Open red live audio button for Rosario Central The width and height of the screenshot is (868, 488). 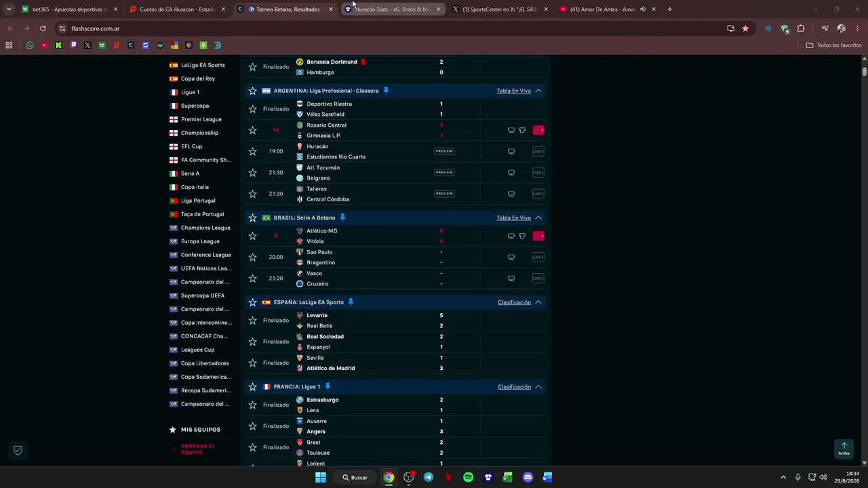tap(538, 130)
